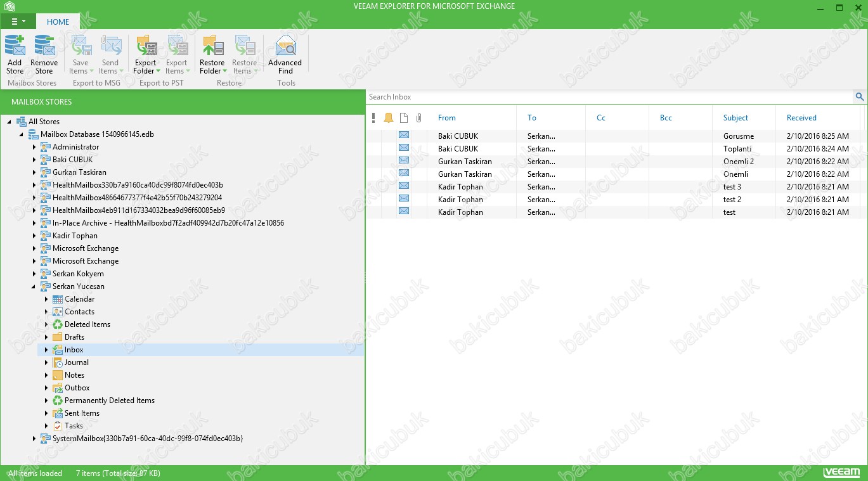
Task: Expand the Inbox folder node
Action: point(46,350)
